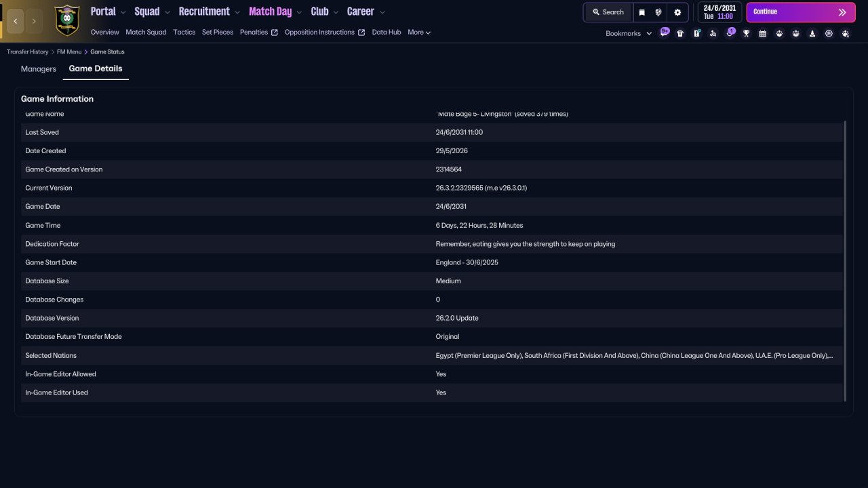Expand the Career menu chevron
868x488 pixels.
(x=382, y=12)
